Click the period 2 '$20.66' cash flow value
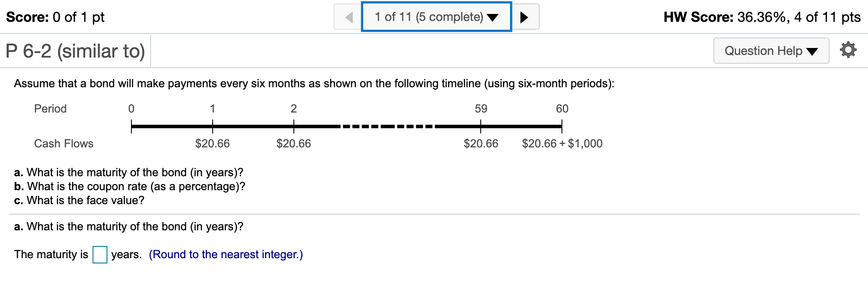Image resolution: width=868 pixels, height=287 pixels. 293,143
